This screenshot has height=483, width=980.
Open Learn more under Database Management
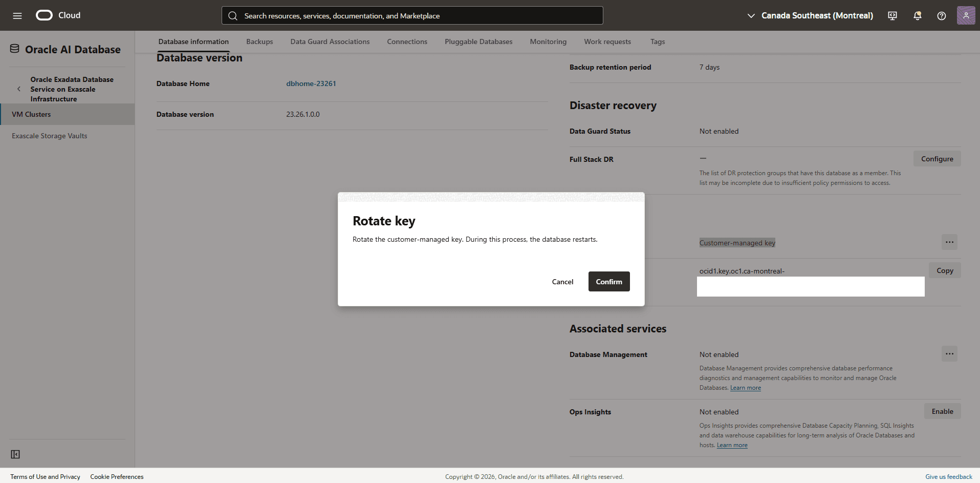click(745, 388)
